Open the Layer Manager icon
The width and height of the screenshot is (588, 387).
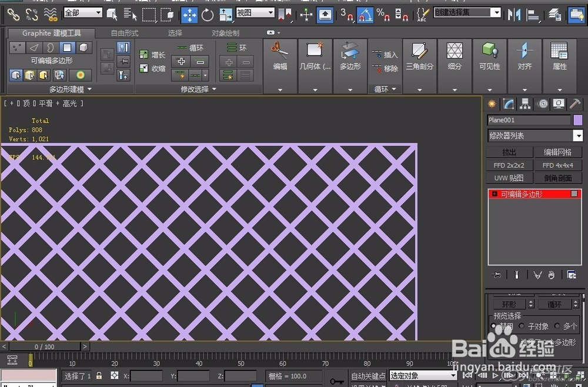coord(554,15)
